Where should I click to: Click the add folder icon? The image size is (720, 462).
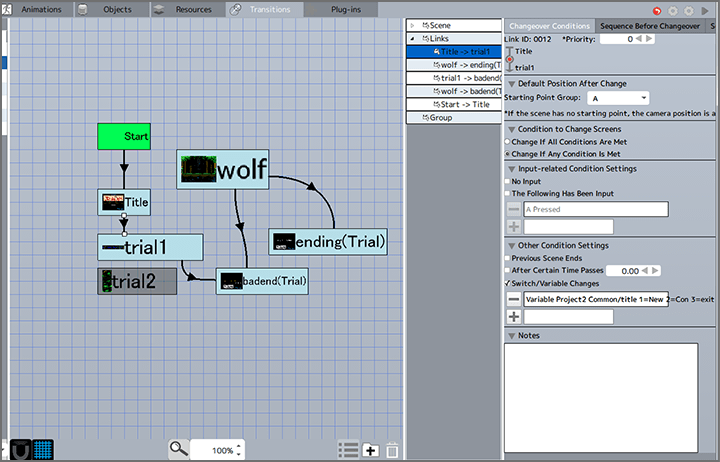click(371, 450)
